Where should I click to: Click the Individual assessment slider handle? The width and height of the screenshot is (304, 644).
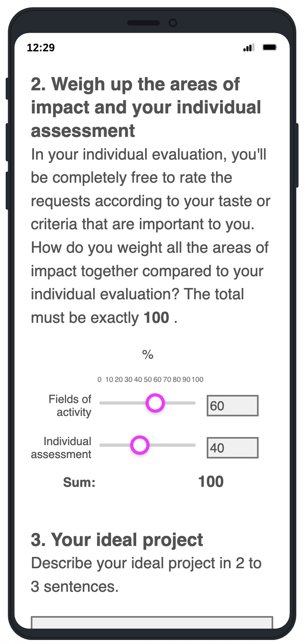(140, 445)
